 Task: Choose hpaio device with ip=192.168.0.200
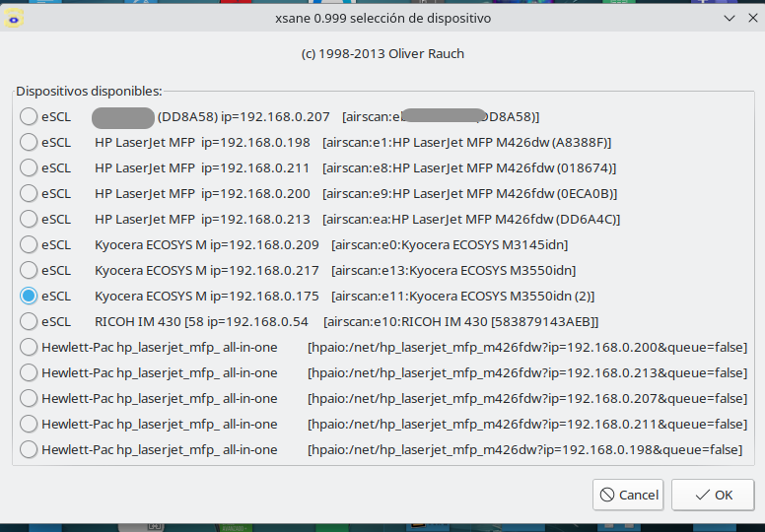(29, 347)
